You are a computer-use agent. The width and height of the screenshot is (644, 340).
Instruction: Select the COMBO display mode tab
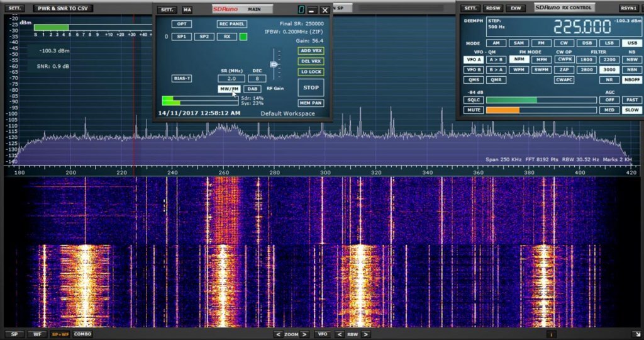(x=82, y=334)
